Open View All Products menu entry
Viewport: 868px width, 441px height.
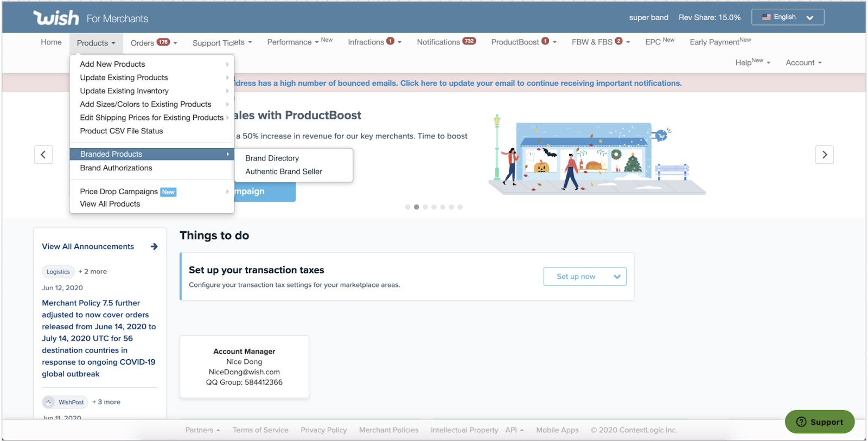(110, 204)
